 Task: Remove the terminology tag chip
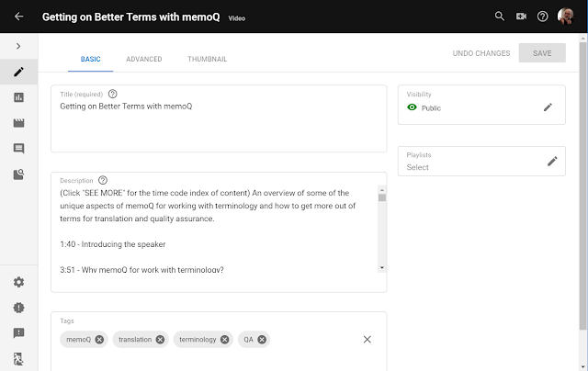click(x=223, y=340)
